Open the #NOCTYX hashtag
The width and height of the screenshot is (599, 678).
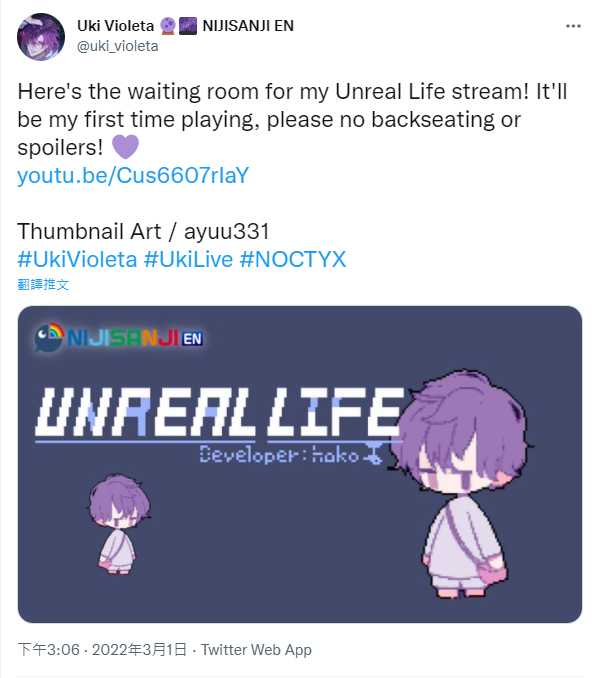click(293, 259)
